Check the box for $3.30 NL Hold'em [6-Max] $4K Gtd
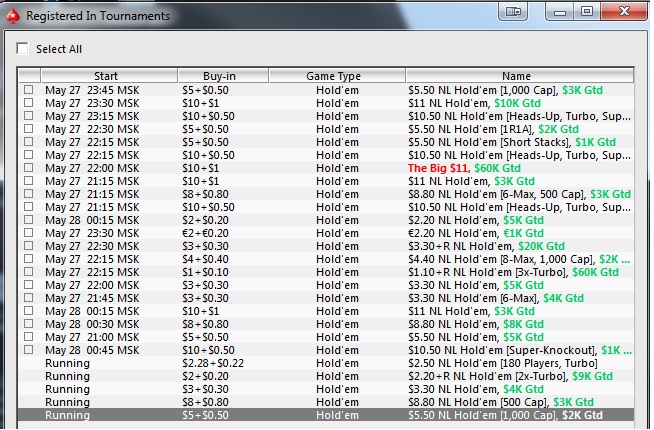The height and width of the screenshot is (430, 654). [x=28, y=298]
